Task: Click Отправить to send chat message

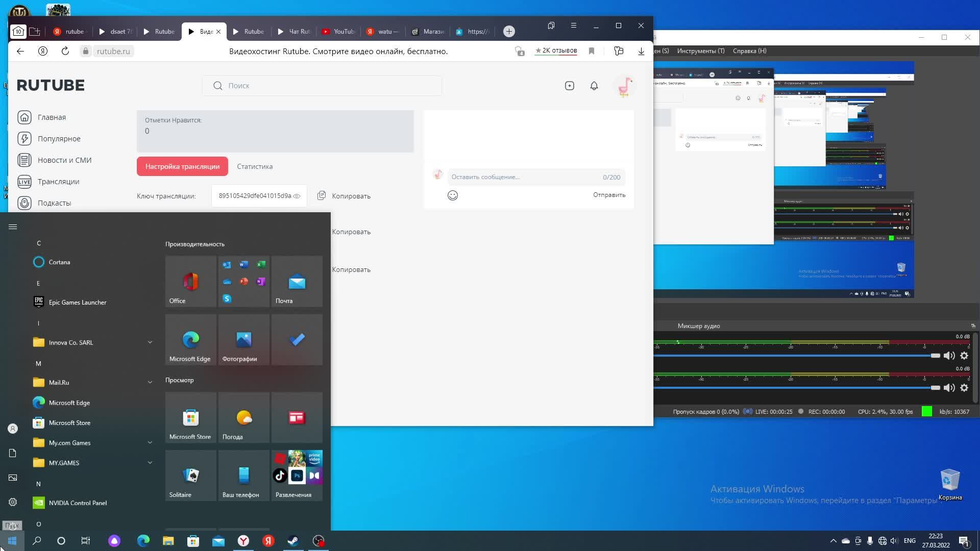Action: click(609, 195)
